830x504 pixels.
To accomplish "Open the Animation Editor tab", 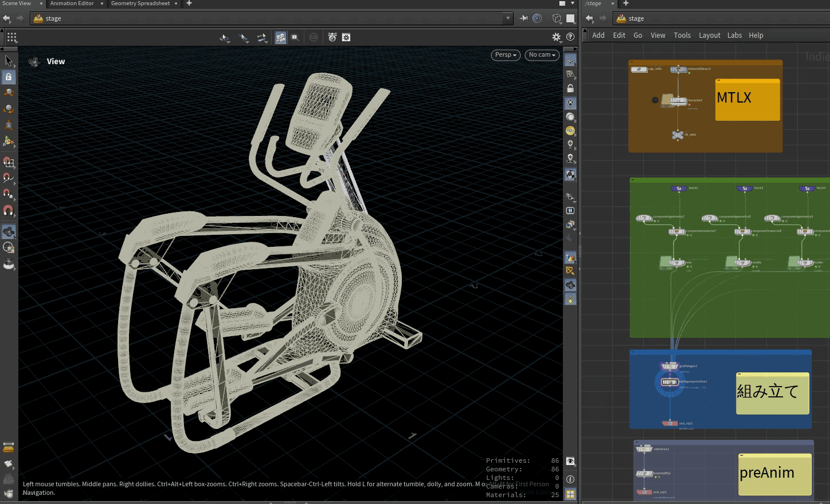I will [72, 3].
